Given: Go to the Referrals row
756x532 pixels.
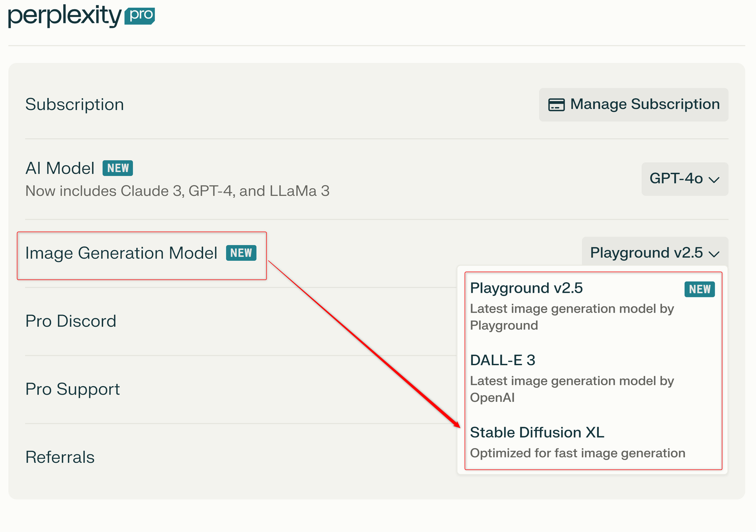Looking at the screenshot, I should tap(60, 457).
